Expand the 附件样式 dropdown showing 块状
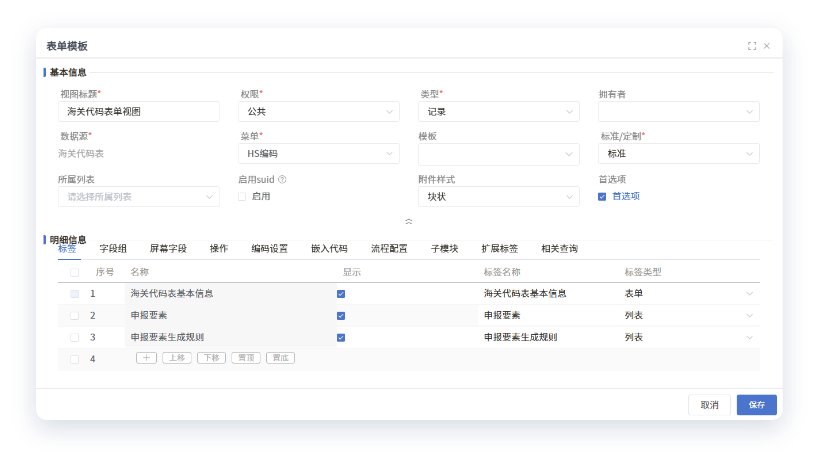 498,197
